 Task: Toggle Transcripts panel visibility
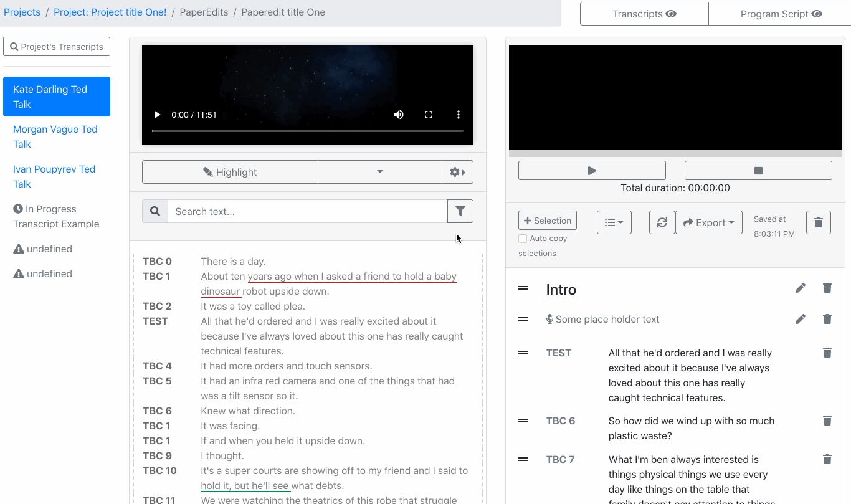pyautogui.click(x=644, y=14)
